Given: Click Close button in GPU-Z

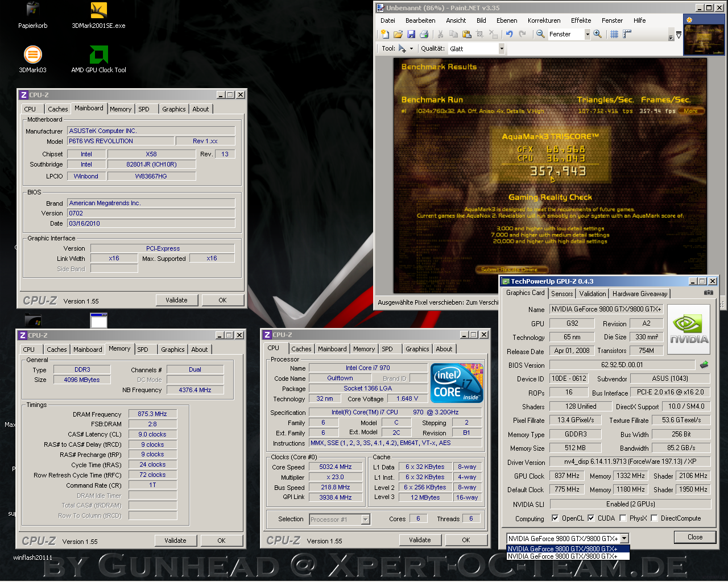Looking at the screenshot, I should pyautogui.click(x=695, y=537).
